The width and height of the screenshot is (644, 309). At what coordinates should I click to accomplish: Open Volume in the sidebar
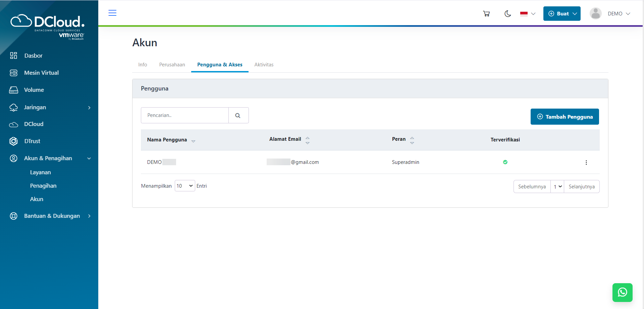point(34,90)
